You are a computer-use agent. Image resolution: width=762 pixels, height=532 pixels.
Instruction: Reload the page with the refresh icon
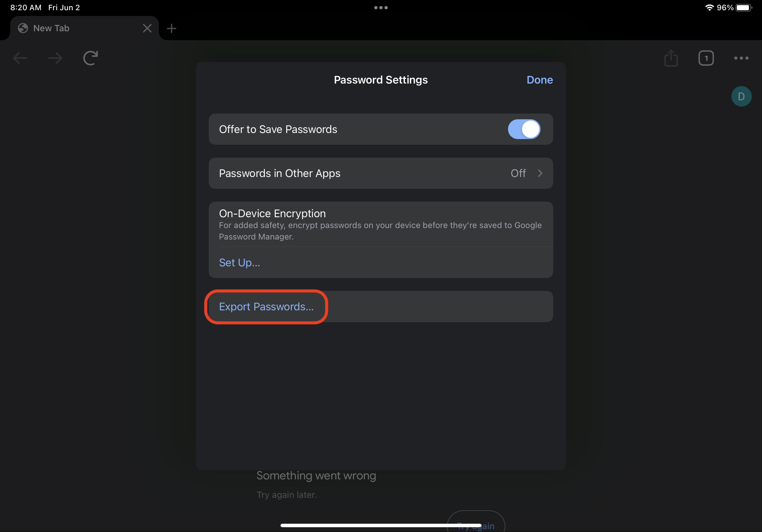pyautogui.click(x=91, y=58)
